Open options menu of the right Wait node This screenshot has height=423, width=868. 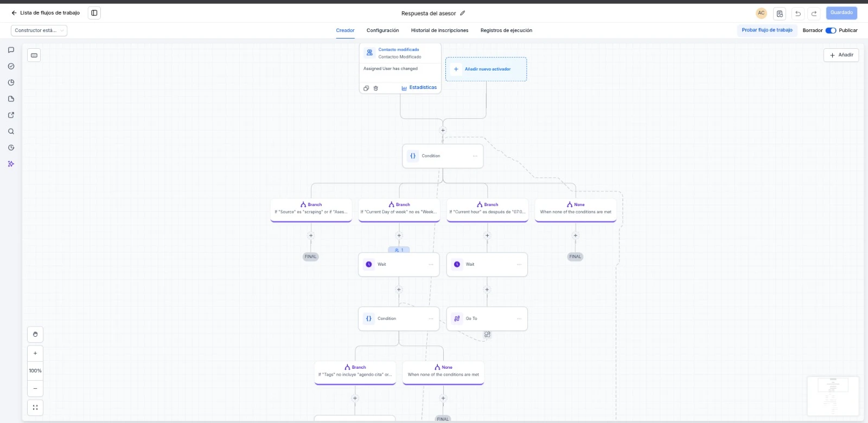(519, 265)
